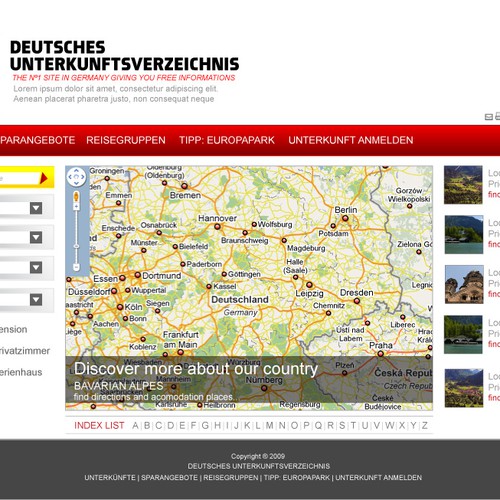This screenshot has width=500, height=500.
Task: Click the Berlin marker on the map
Action: click(x=345, y=219)
